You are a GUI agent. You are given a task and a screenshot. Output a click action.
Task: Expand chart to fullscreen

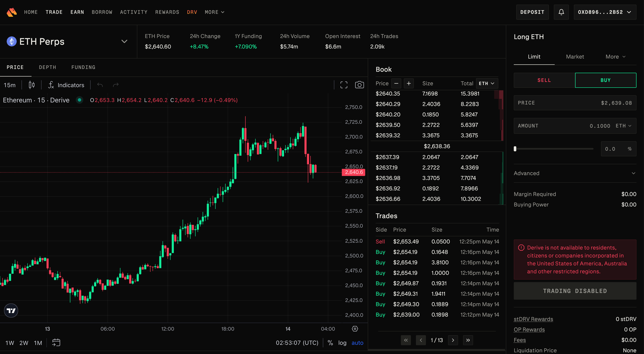pos(344,84)
